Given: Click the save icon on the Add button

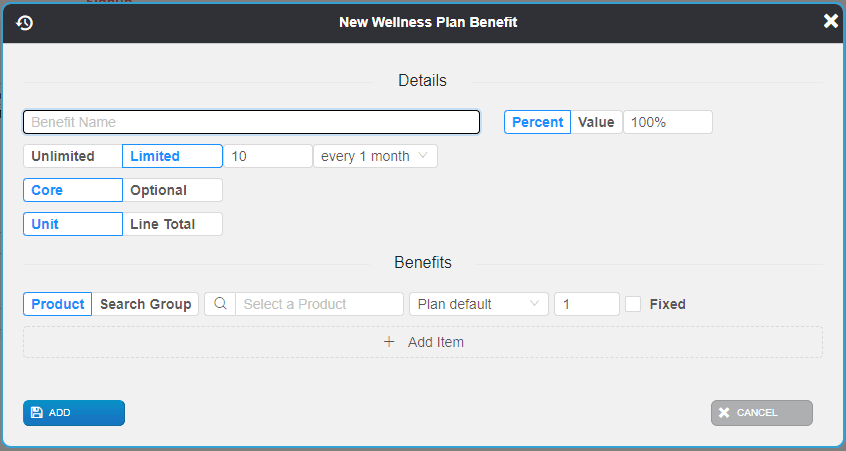Looking at the screenshot, I should pos(37,412).
